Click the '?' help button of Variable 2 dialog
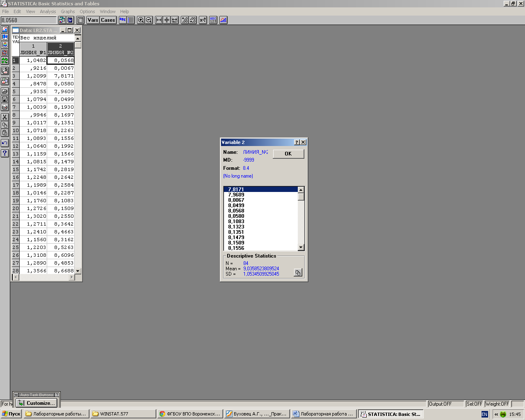Viewport: 525px width, 420px height. click(x=297, y=142)
